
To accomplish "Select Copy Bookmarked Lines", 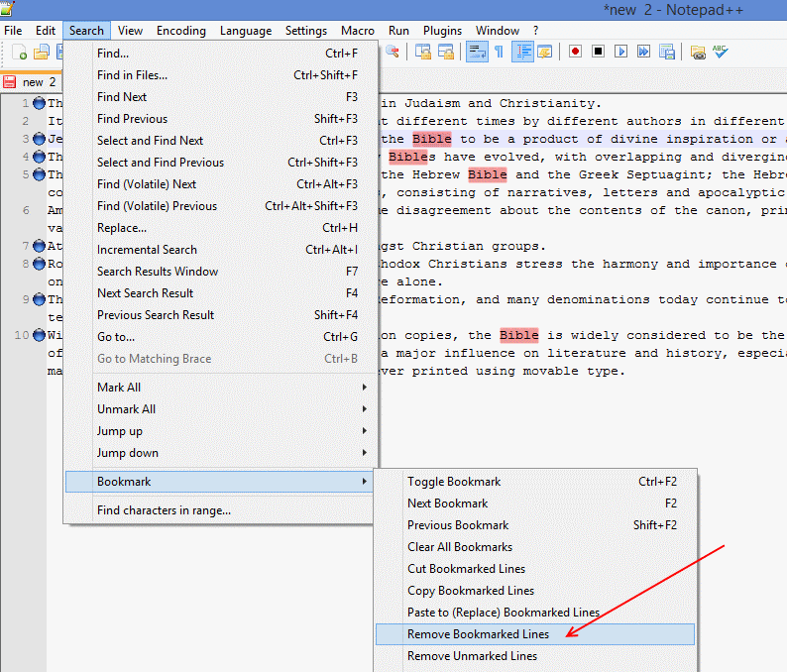I will pos(535,591).
